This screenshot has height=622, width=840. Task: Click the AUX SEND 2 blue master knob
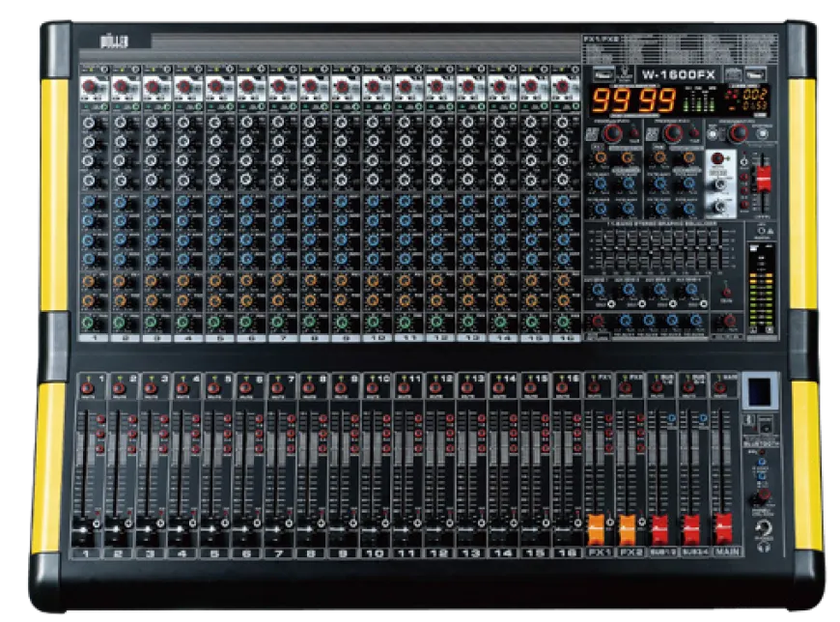(629, 291)
